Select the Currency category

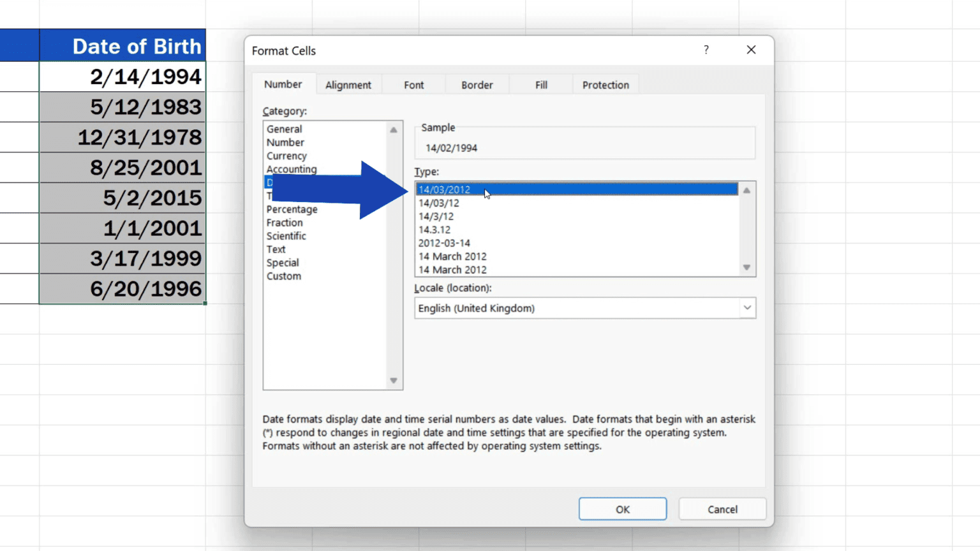tap(286, 156)
